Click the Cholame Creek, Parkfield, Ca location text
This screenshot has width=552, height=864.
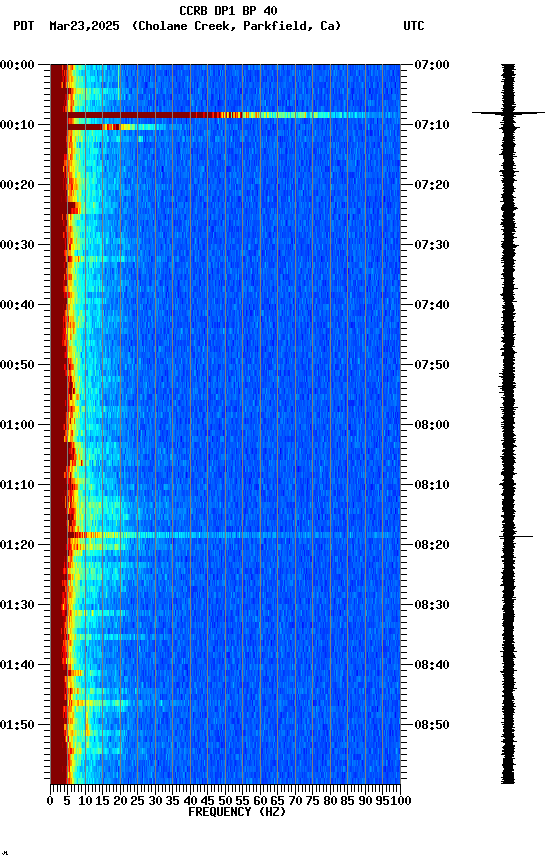coord(236,26)
